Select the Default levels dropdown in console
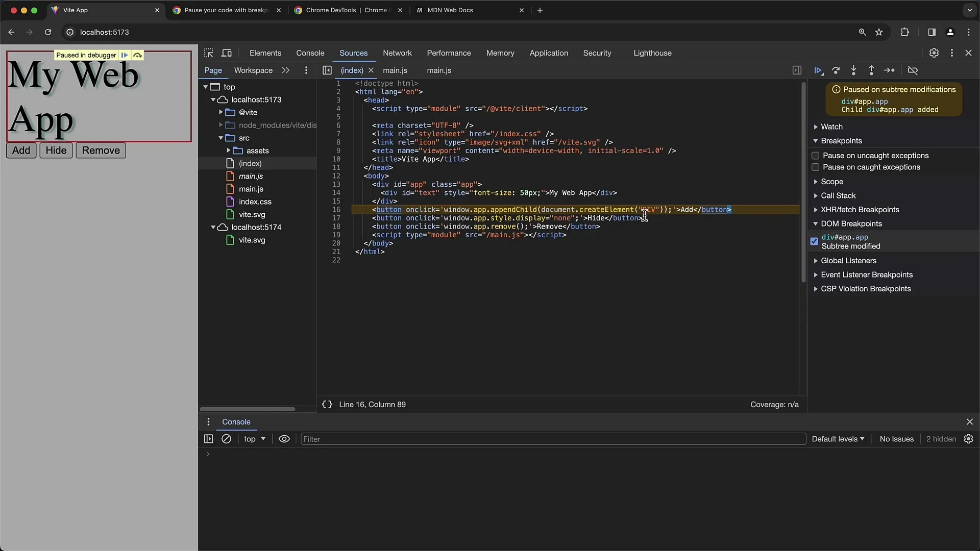980x551 pixels. pos(837,439)
